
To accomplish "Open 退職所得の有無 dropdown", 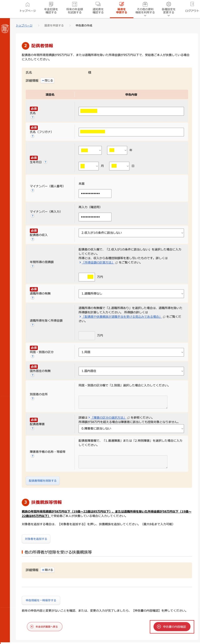I will click(131, 294).
